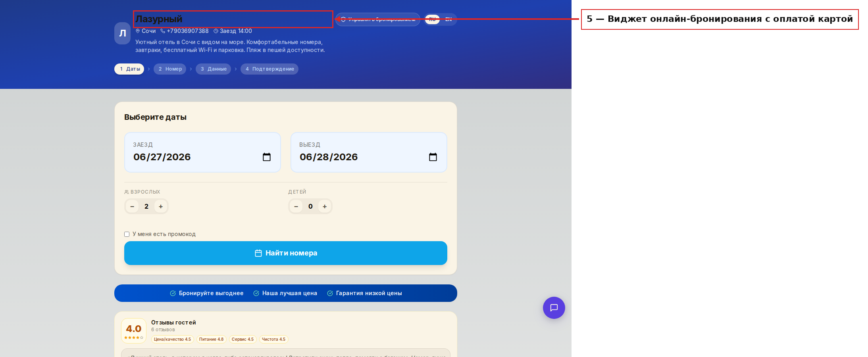Go to step 1 Даты
The width and height of the screenshot is (868, 357).
tap(129, 69)
